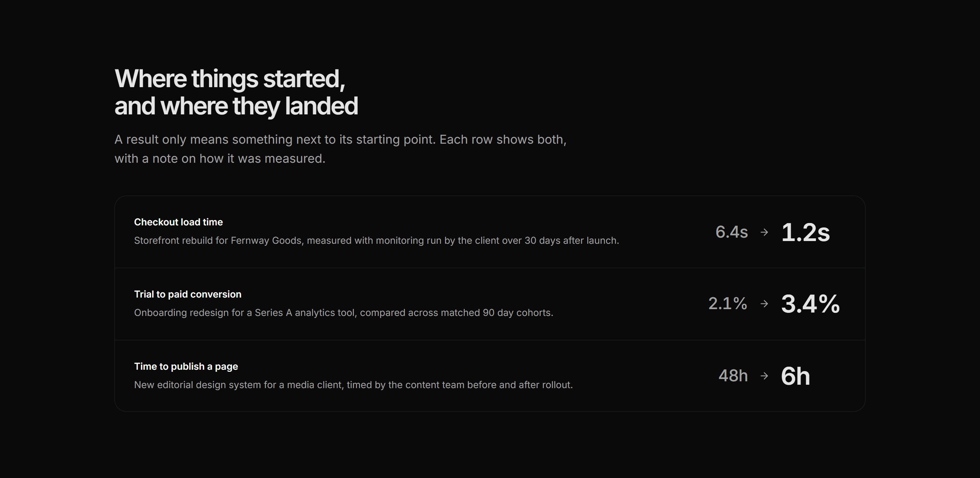Click the arrow icon after 6.4s

pyautogui.click(x=764, y=232)
